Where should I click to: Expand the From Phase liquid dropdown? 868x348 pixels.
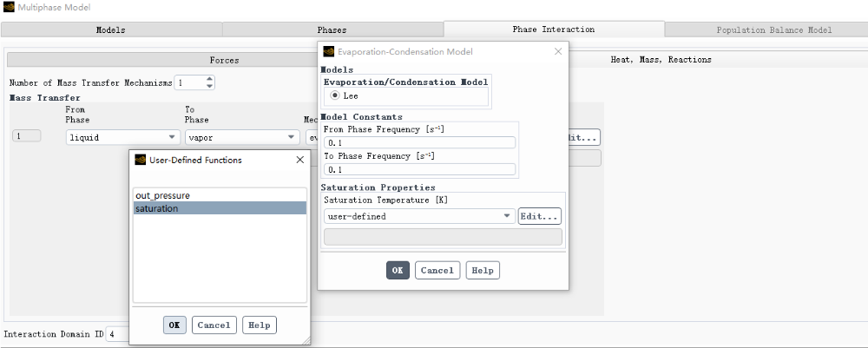122,137
